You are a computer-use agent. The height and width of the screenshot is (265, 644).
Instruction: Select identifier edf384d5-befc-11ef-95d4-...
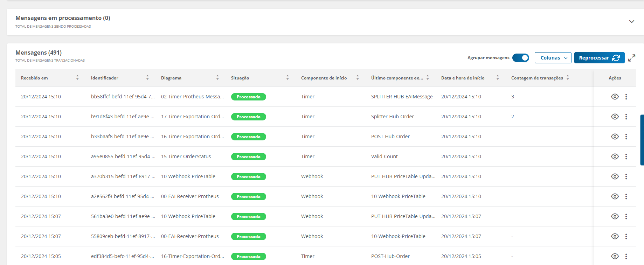123,256
